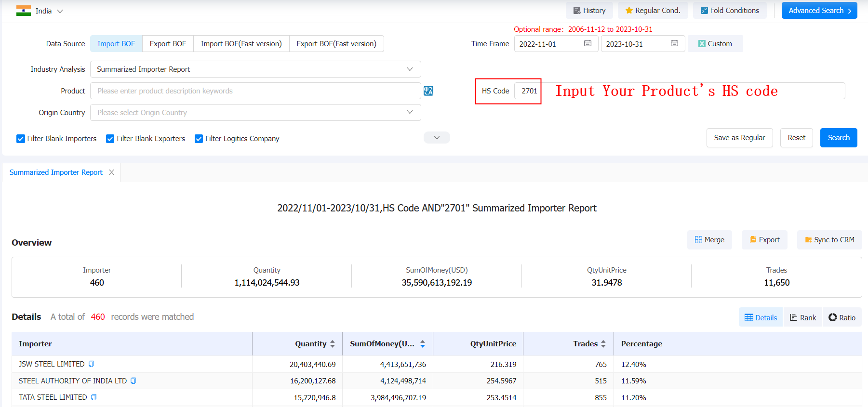This screenshot has width=868, height=407.
Task: Click the India flag icon
Action: (23, 11)
